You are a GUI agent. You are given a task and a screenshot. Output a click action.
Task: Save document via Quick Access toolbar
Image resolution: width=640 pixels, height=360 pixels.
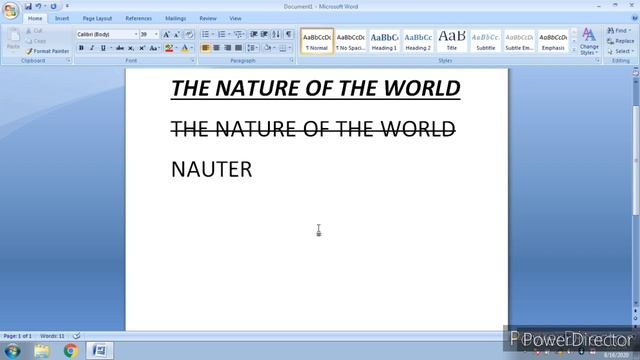tap(28, 6)
